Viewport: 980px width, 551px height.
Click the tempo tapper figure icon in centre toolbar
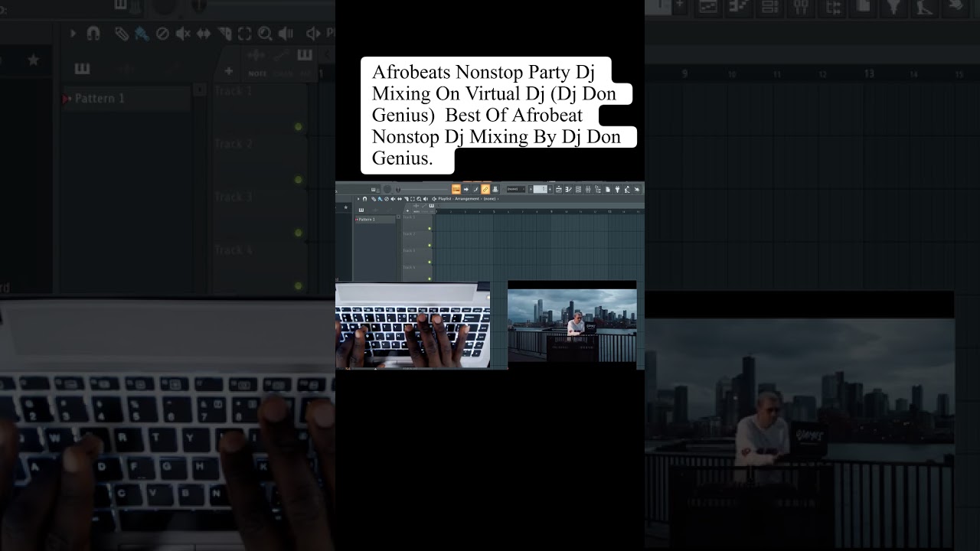[x=627, y=189]
